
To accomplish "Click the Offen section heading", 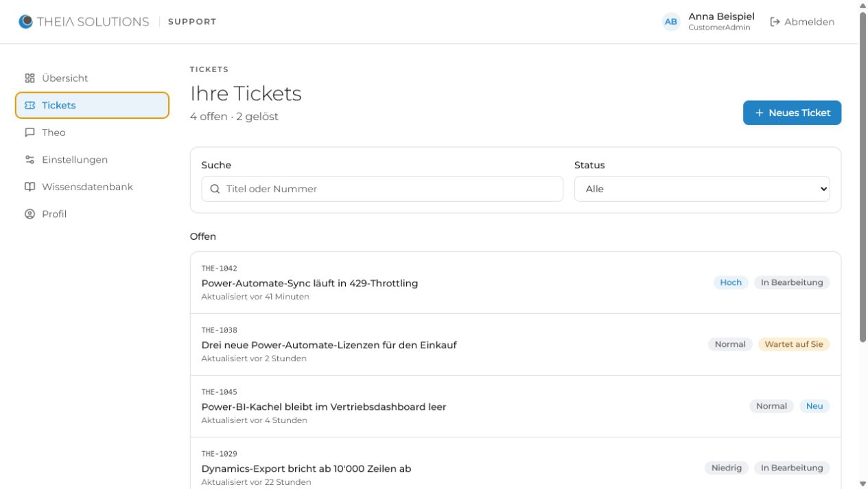I will pyautogui.click(x=203, y=236).
